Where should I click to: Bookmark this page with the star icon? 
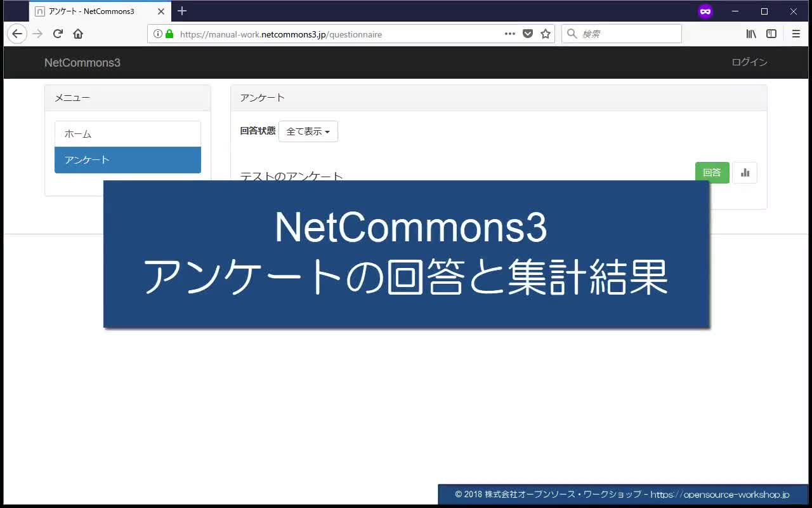(x=546, y=34)
